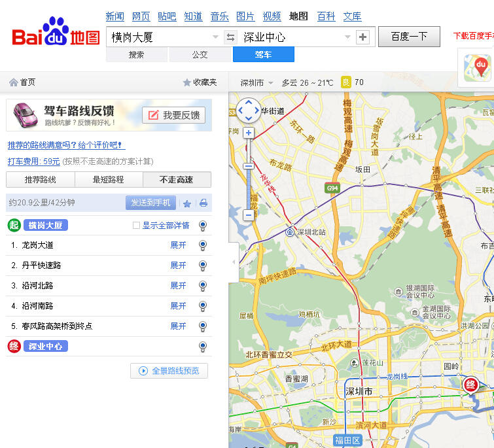Switch to the 公交 transit tab
The width and height of the screenshot is (494, 448).
pos(200,55)
